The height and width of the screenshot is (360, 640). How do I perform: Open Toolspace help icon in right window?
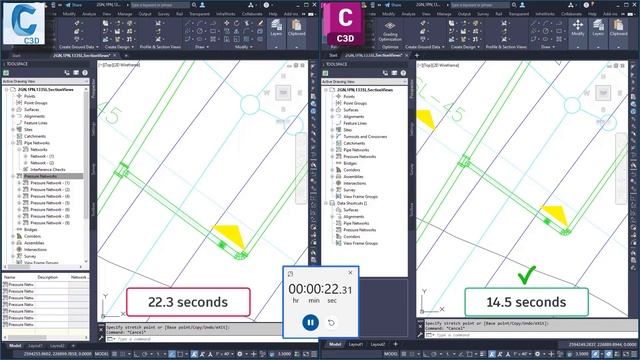403,73
